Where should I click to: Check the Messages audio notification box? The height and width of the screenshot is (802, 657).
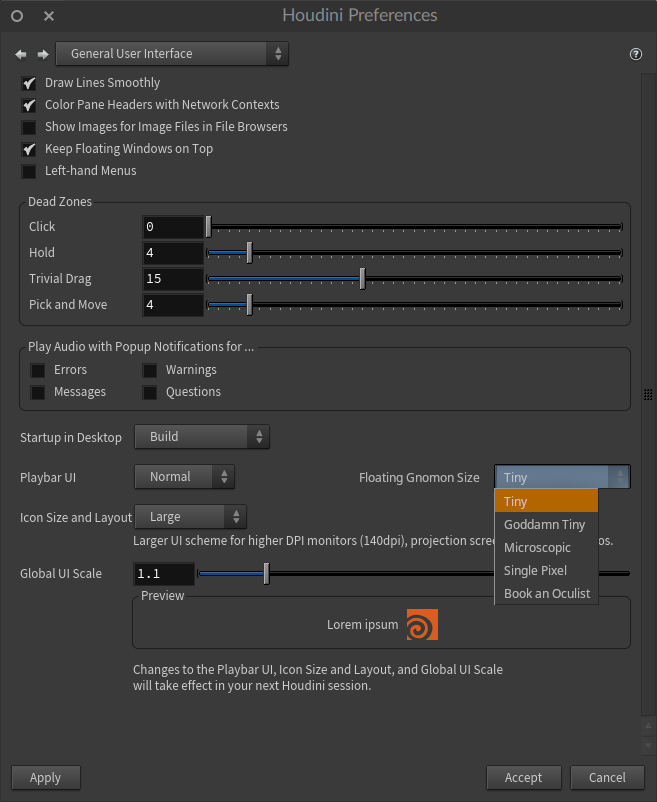coord(38,392)
